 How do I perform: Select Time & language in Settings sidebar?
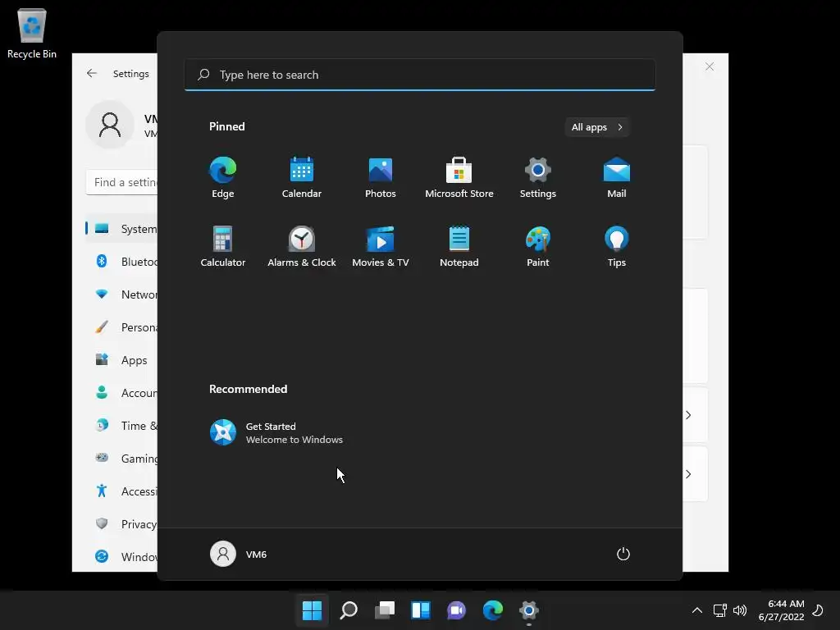pos(122,426)
